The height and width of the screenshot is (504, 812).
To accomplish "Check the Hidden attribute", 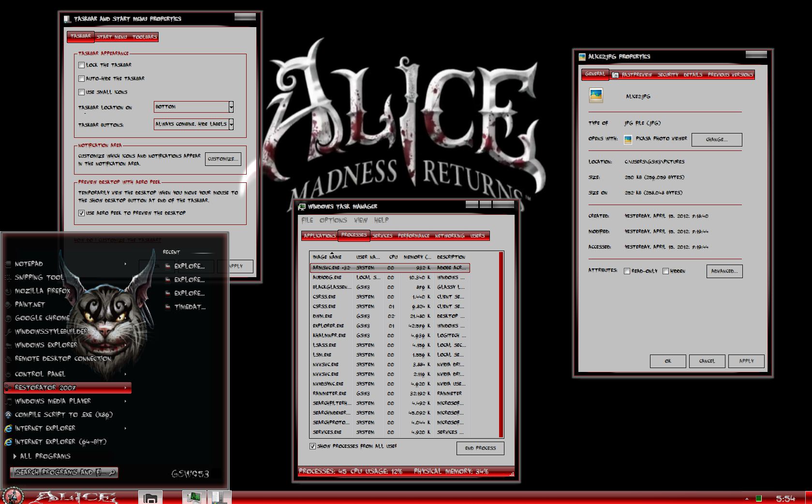I will [665, 271].
